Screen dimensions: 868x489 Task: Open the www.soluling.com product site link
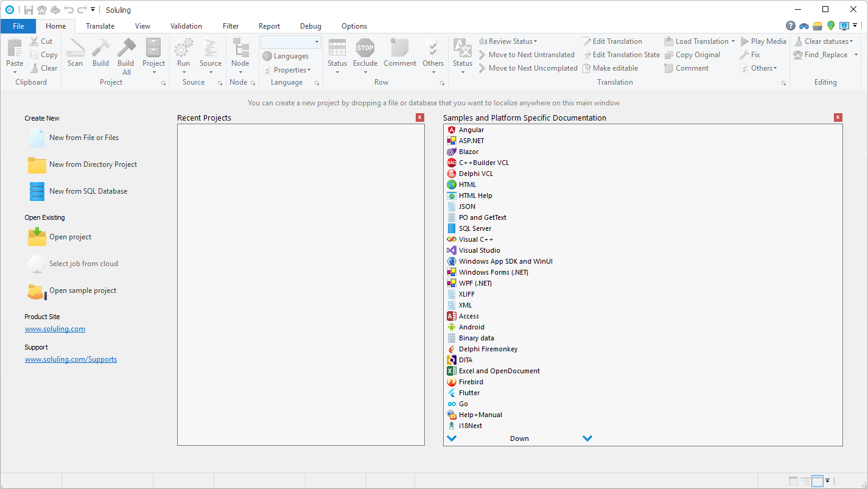55,328
